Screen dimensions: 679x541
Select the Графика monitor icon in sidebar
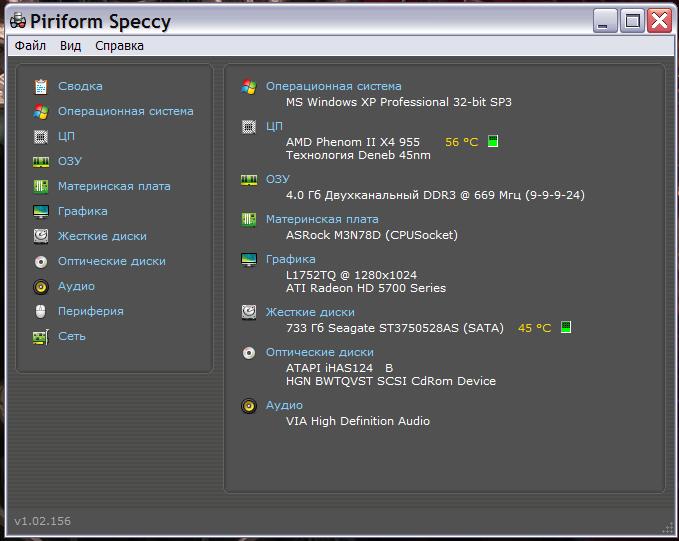tap(41, 211)
